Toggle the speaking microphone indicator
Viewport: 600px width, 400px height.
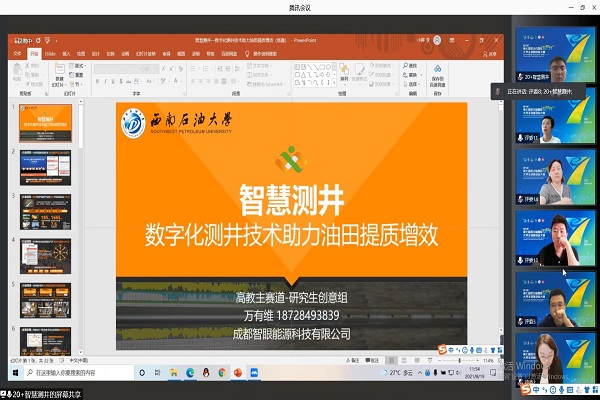pos(498,91)
